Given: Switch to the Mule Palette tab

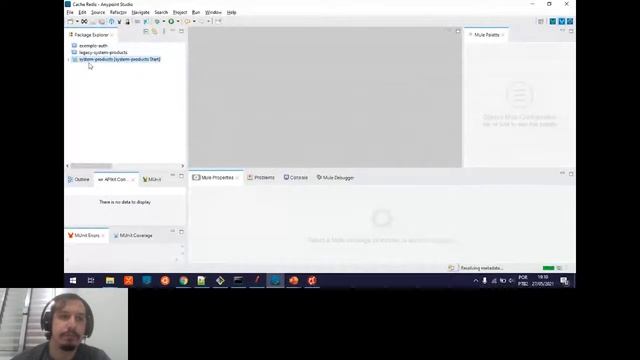Looking at the screenshot, I should tap(487, 35).
